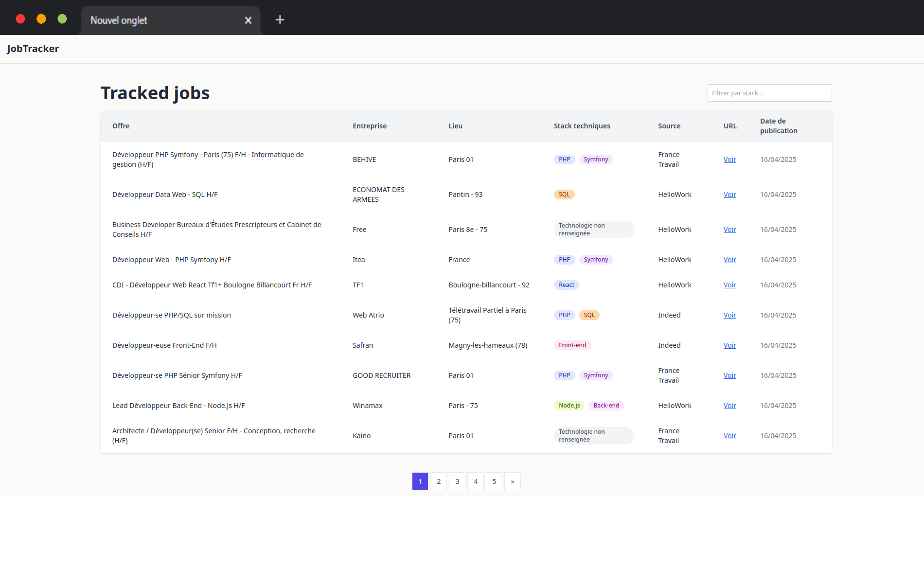Open a new browser tab with plus icon
The width and height of the screenshot is (924, 586).
point(280,20)
